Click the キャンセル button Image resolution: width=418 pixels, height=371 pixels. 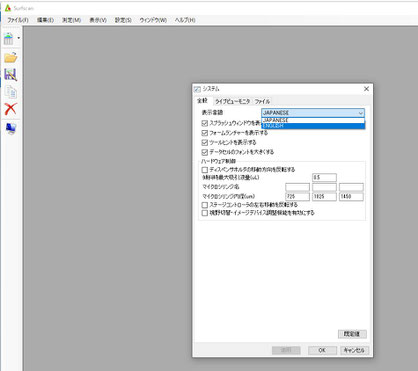pos(354,350)
